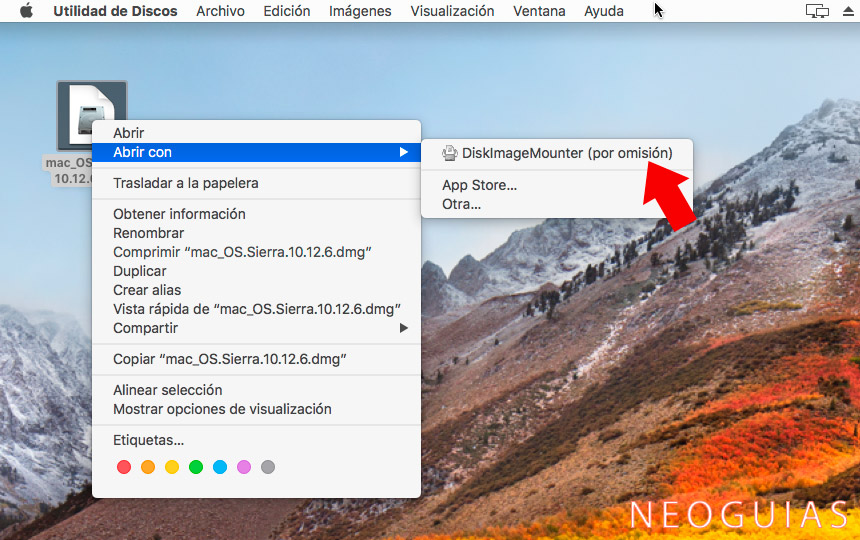This screenshot has width=860, height=540.
Task: Expand the Compartir submenu arrow
Action: point(404,328)
